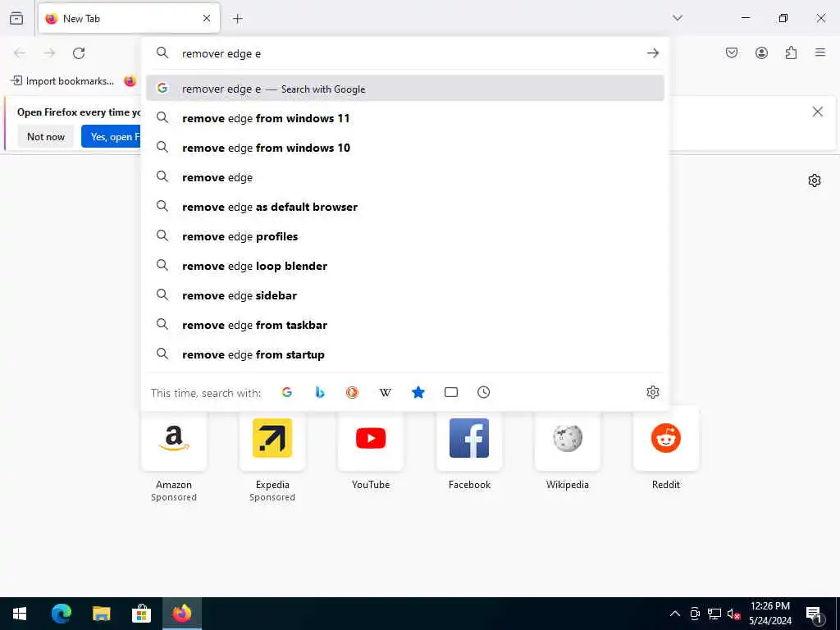Select 'remove edge from taskbar' suggestion
This screenshot has height=630, width=840.
(405, 325)
